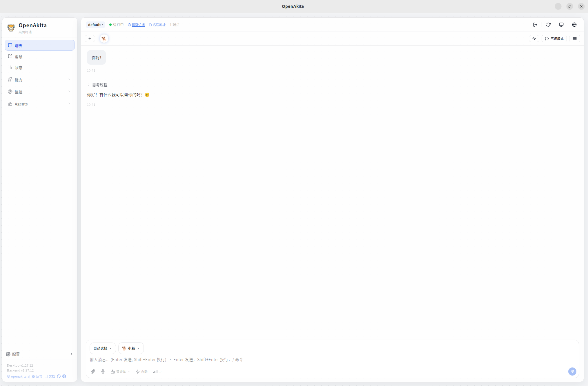Click the globe language icon

[x=574, y=25]
